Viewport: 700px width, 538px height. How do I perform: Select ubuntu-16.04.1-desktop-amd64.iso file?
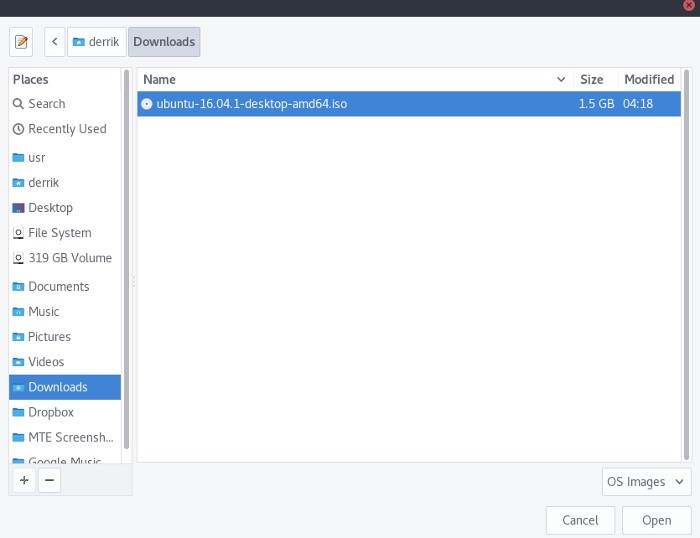(252, 103)
